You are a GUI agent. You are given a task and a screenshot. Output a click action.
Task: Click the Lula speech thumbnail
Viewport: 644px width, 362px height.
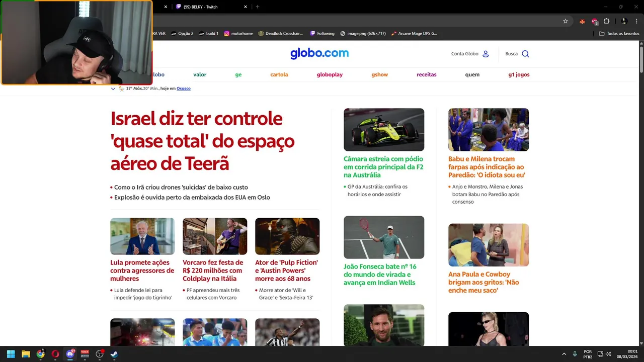(x=142, y=236)
